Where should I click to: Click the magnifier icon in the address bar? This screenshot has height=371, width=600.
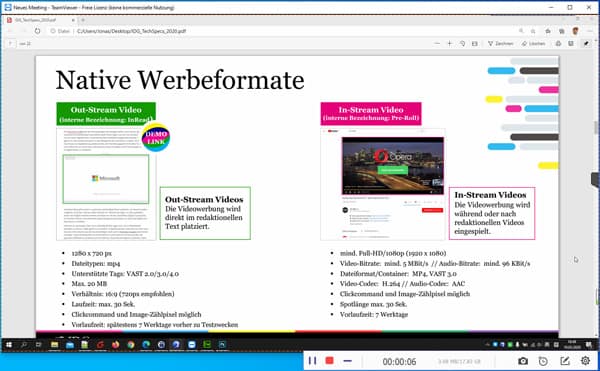(521, 31)
